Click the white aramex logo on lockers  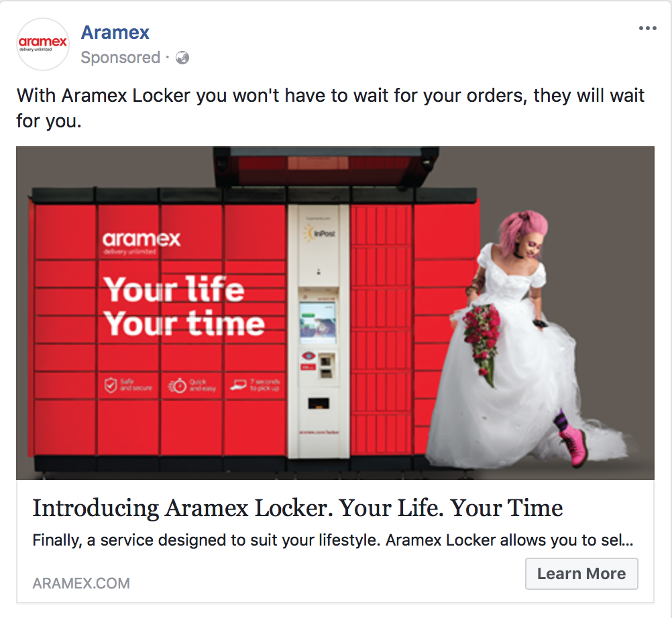(x=142, y=243)
